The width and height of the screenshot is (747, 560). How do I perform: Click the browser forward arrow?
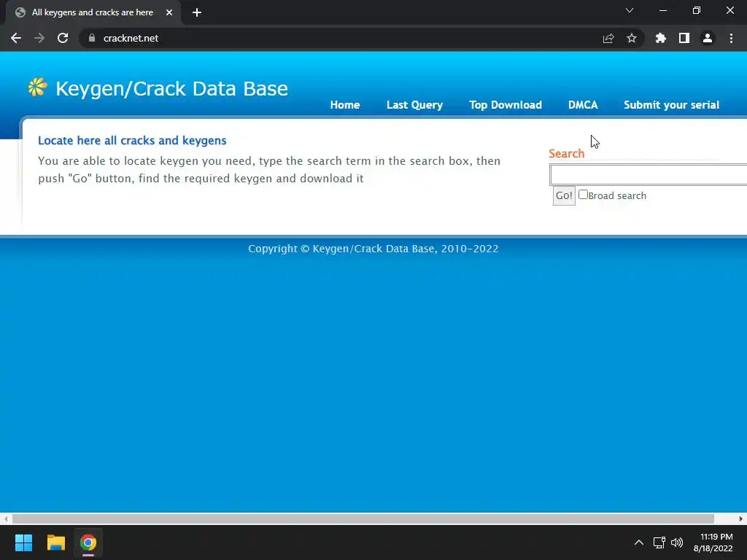click(x=39, y=38)
